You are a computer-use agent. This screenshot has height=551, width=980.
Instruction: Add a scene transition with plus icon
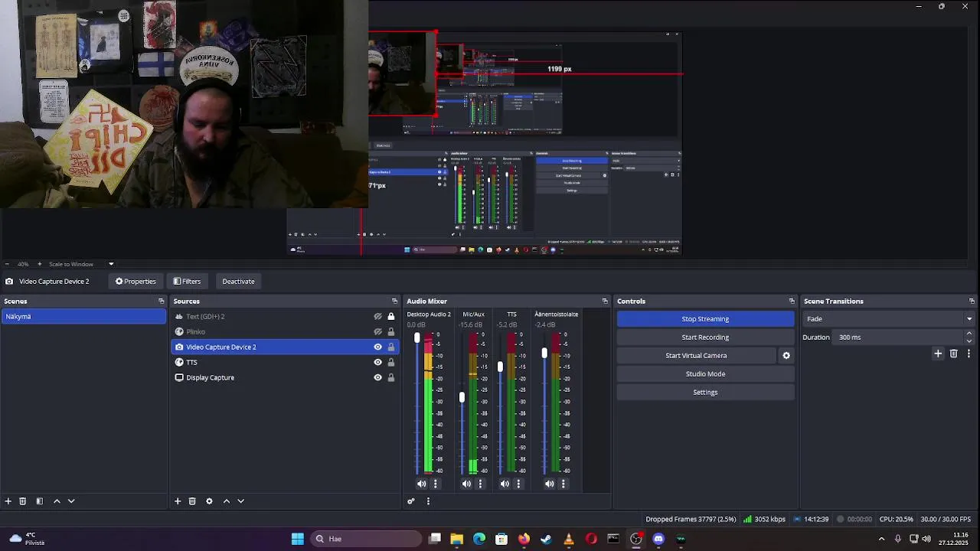click(938, 354)
